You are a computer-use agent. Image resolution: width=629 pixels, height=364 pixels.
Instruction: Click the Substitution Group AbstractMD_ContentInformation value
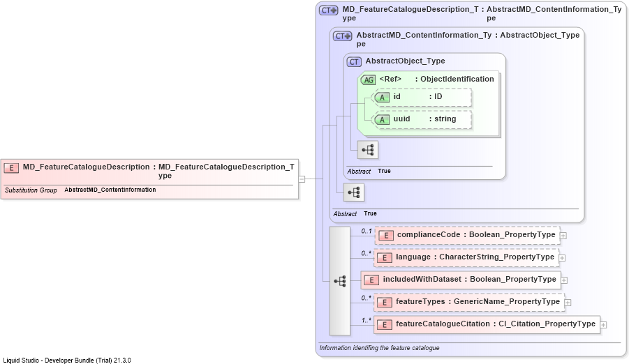[110, 190]
